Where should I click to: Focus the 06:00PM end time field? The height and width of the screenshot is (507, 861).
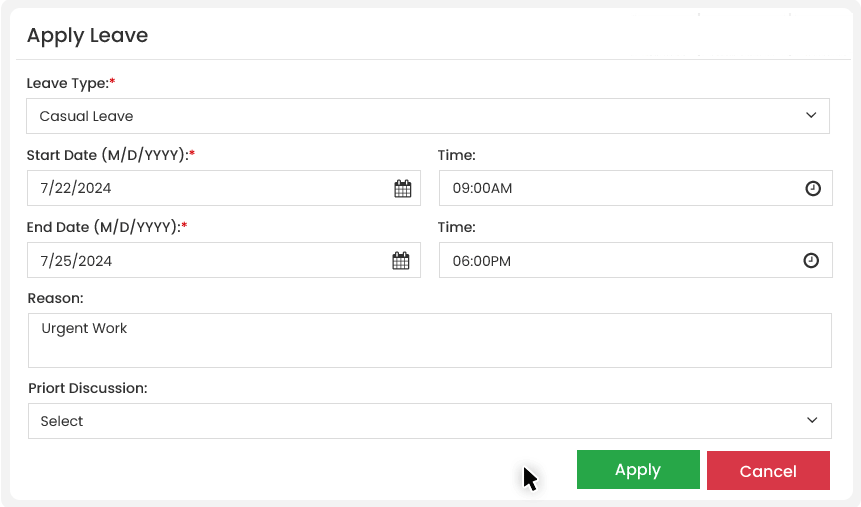(620, 260)
